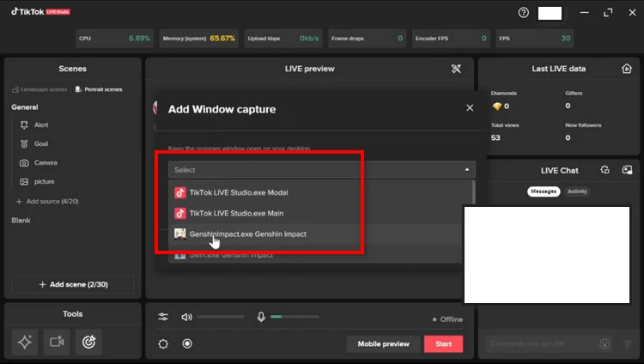Image resolution: width=644 pixels, height=364 pixels.
Task: Open the camera clip tool
Action: (x=57, y=342)
